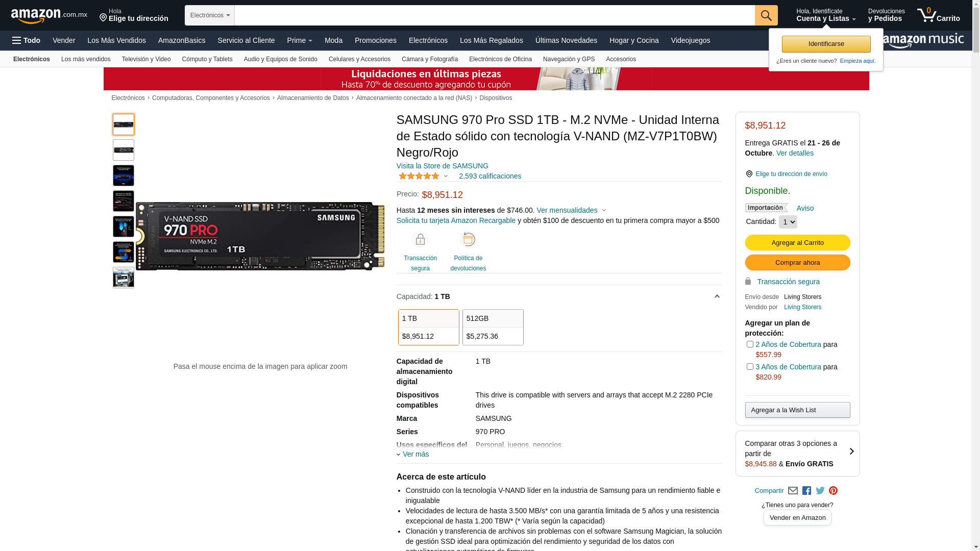Open the Todo hamburger menu
Viewport: 980px width, 551px height.
tap(26, 40)
